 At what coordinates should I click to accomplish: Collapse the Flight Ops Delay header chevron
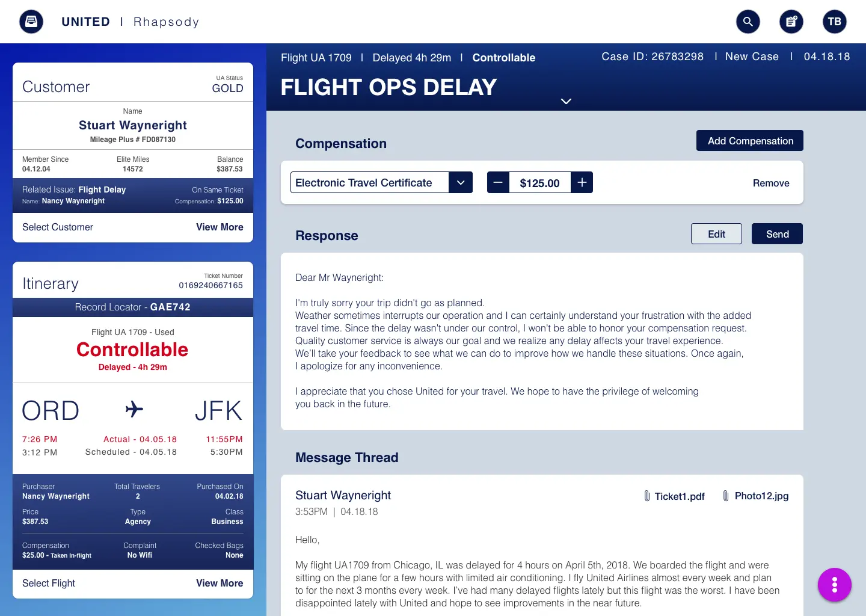tap(566, 101)
